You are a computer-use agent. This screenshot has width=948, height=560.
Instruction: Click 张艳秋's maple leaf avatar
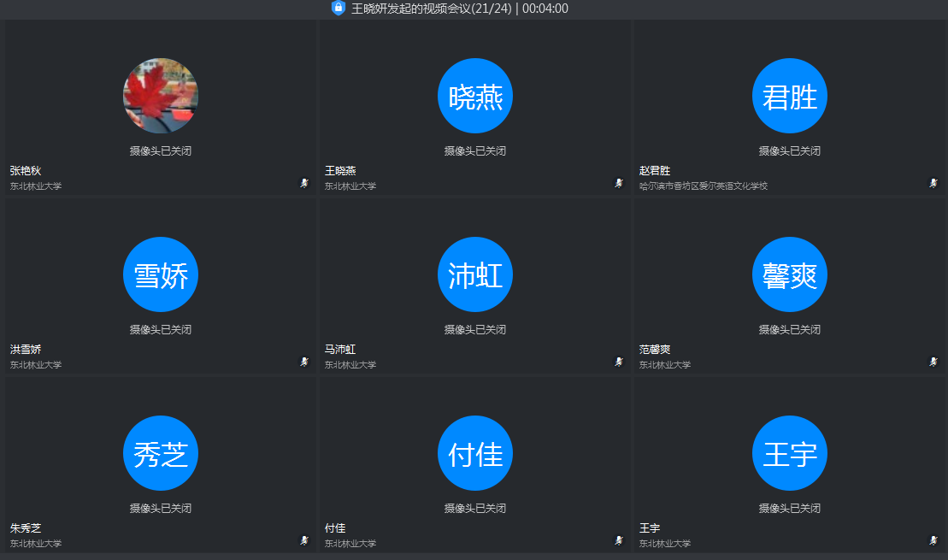pyautogui.click(x=160, y=95)
